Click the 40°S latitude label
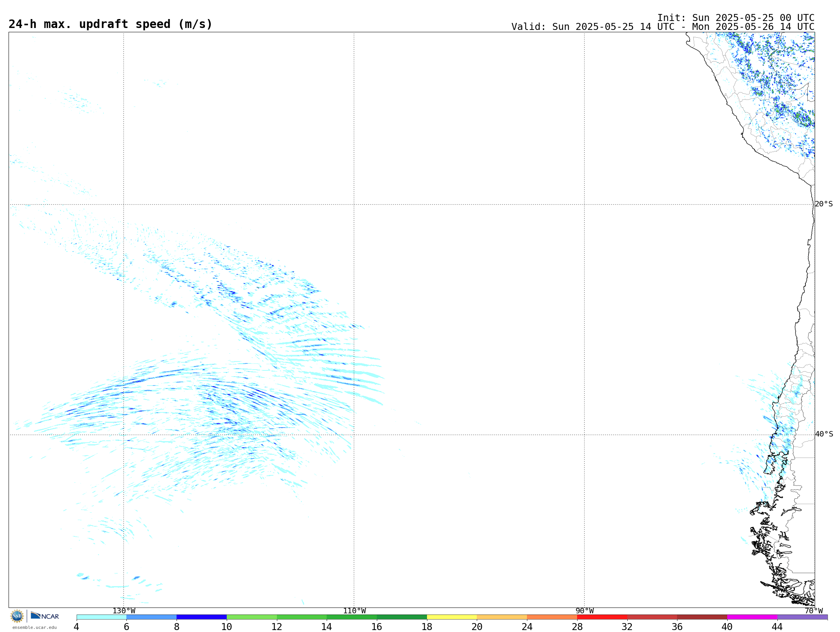The width and height of the screenshot is (840, 632). 824,434
